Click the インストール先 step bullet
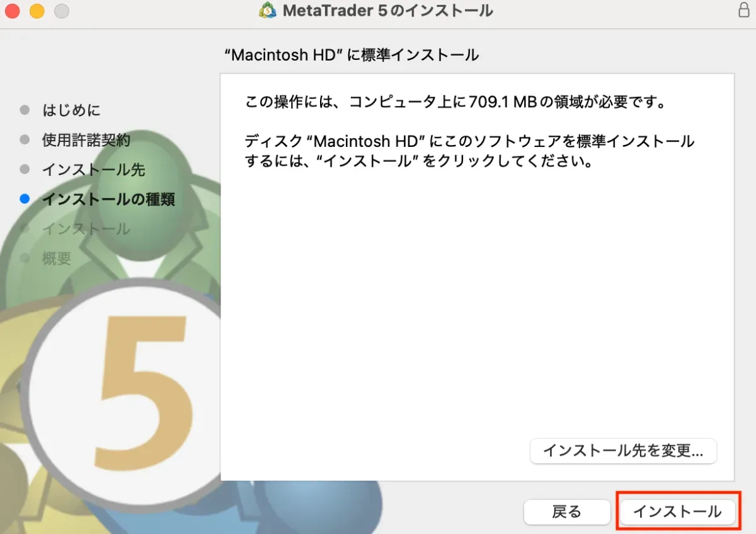Screen dimensions: 756x534 point(25,169)
